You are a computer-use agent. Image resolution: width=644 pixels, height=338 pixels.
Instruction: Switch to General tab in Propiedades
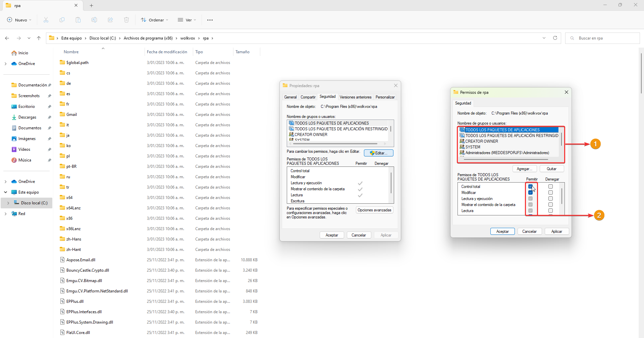click(x=290, y=97)
